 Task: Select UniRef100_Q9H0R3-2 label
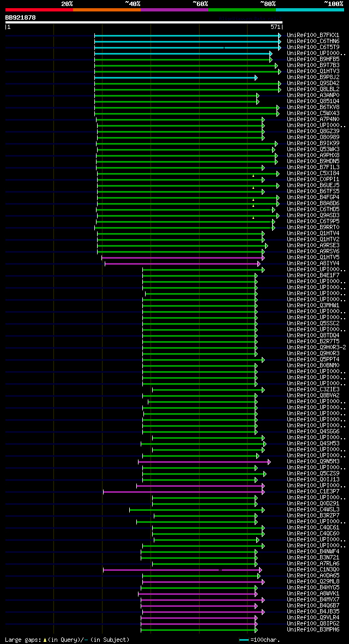click(317, 348)
